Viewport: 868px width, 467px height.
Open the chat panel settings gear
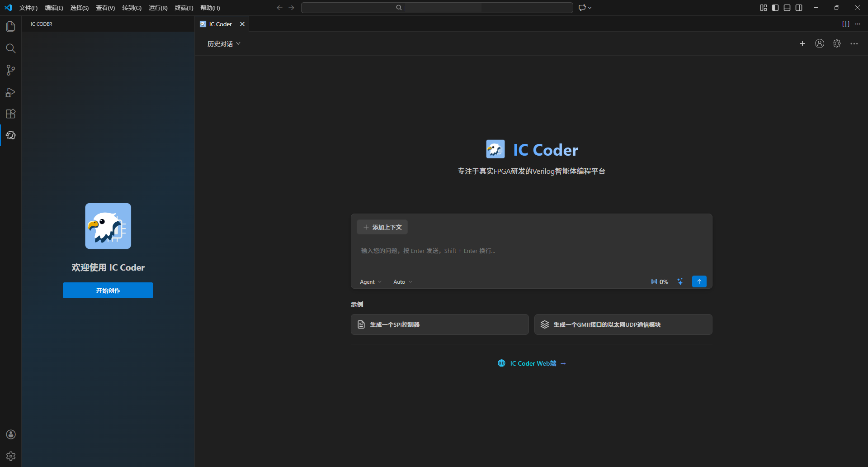point(837,43)
